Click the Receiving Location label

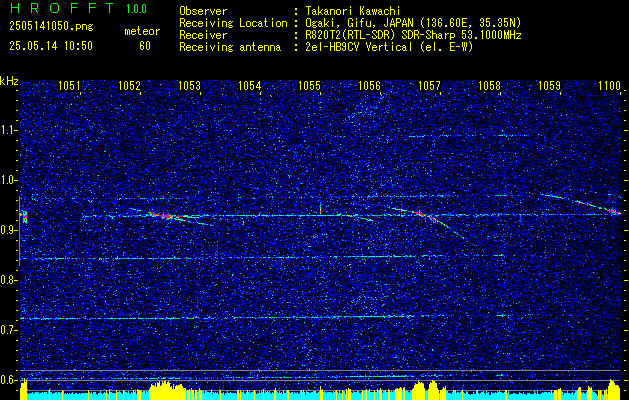pos(233,23)
